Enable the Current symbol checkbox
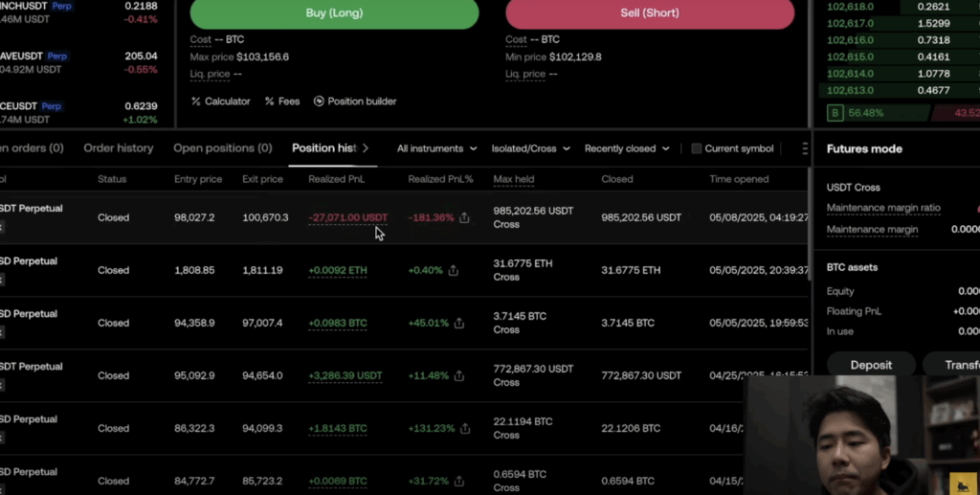The image size is (980, 495). [x=697, y=148]
